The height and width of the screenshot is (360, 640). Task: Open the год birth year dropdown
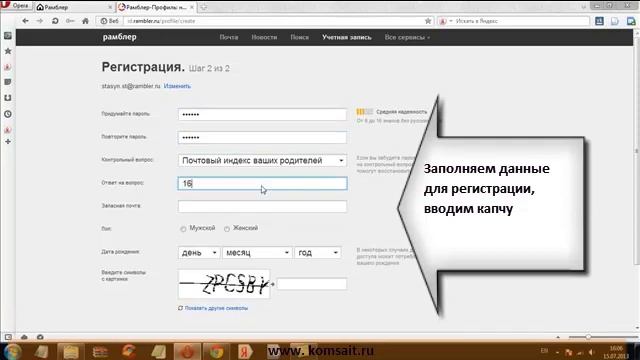318,253
